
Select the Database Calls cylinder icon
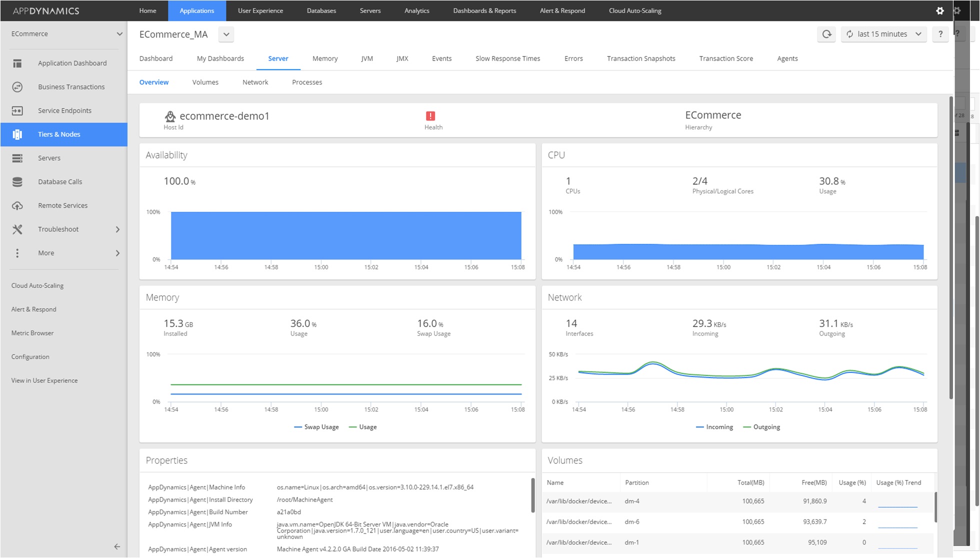(17, 182)
